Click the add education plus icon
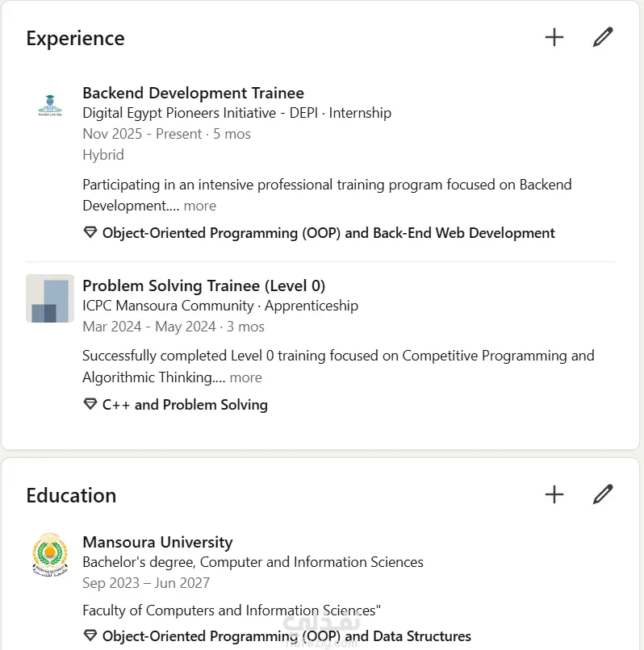644x650 pixels. click(x=554, y=494)
